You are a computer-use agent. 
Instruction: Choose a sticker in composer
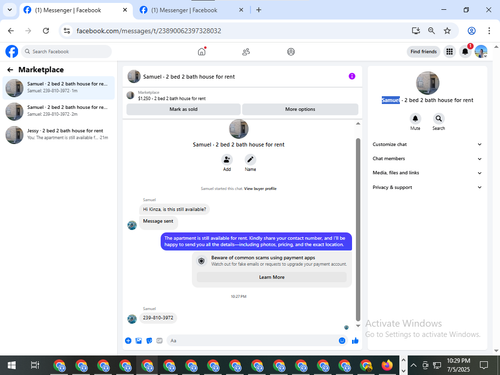point(149,341)
